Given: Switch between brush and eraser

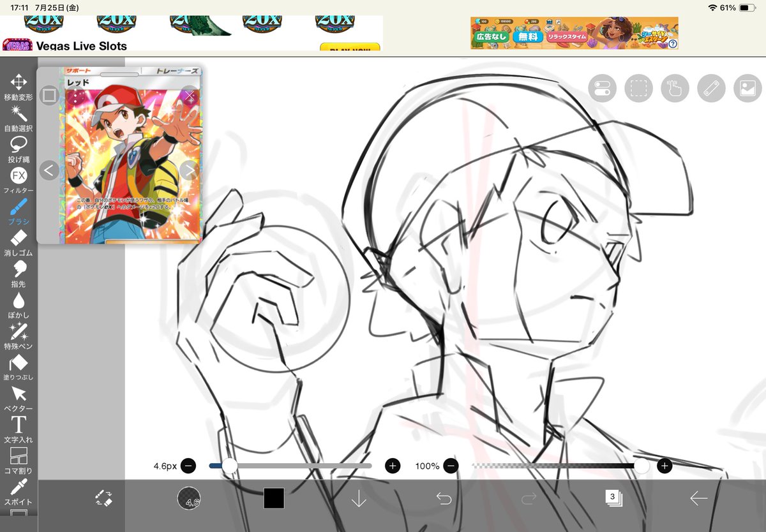Looking at the screenshot, I should click(x=104, y=498).
